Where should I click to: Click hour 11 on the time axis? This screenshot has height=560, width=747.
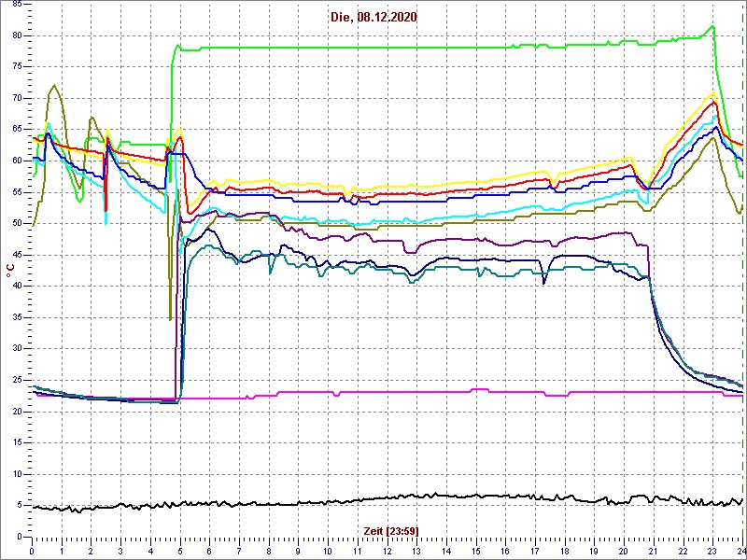358,550
